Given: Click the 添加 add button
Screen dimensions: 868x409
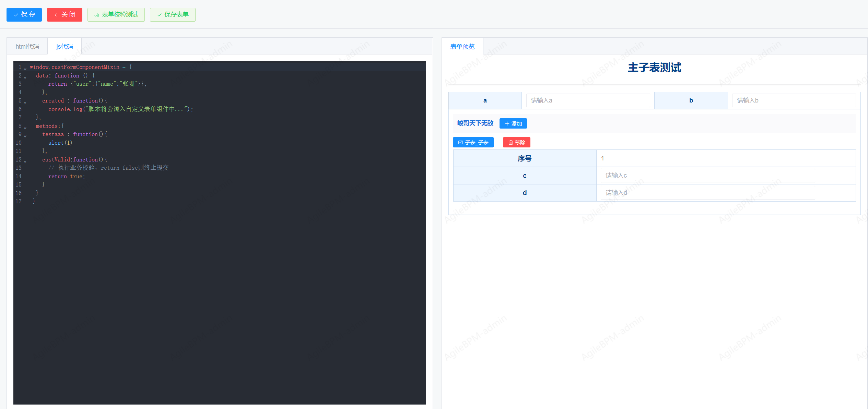Looking at the screenshot, I should coord(513,123).
